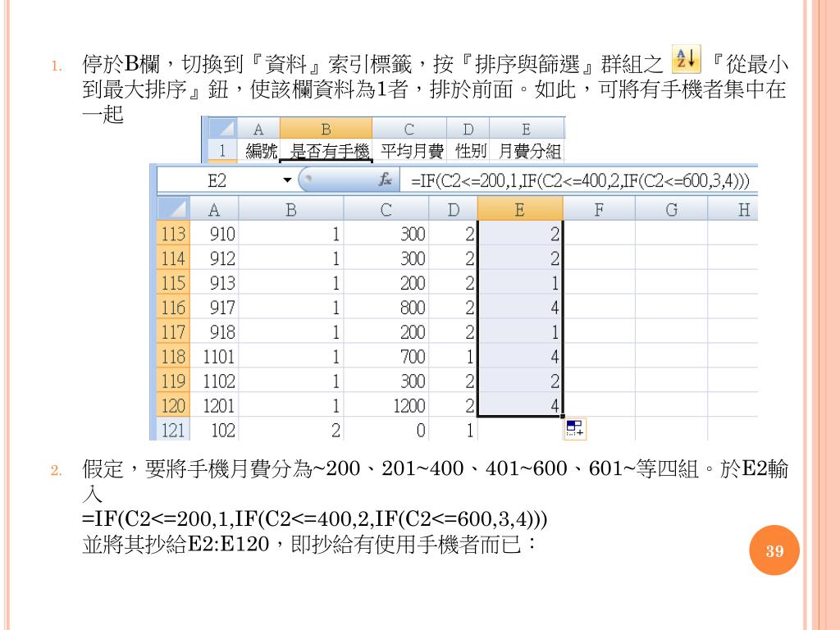Select highlighted column E header in lower sheet
Viewport: 840px width, 630px height.
coord(519,209)
